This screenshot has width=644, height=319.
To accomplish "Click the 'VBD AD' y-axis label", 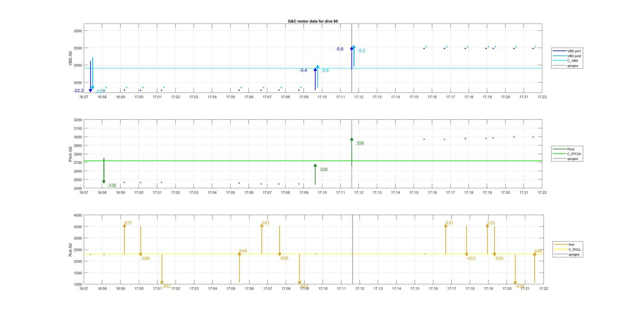I will [x=71, y=58].
